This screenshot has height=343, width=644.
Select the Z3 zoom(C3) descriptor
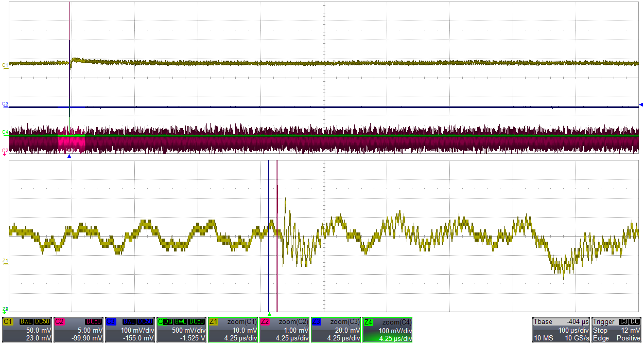(x=336, y=330)
